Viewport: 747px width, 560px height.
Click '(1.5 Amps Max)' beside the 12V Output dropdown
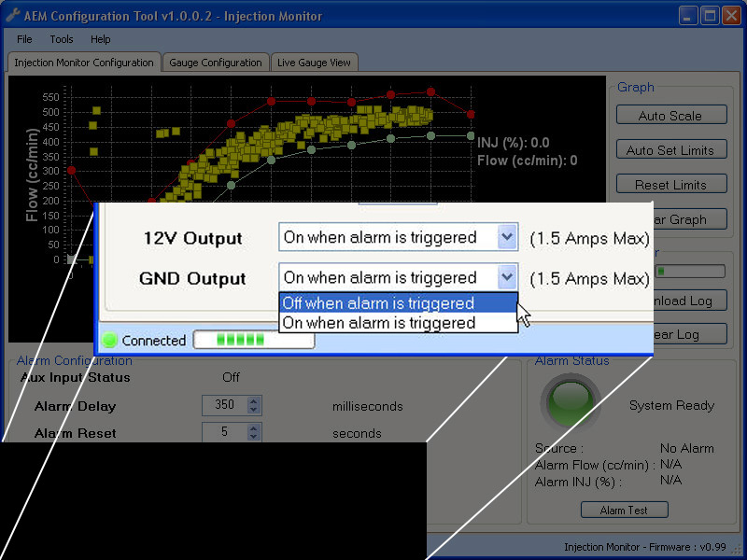tap(590, 238)
